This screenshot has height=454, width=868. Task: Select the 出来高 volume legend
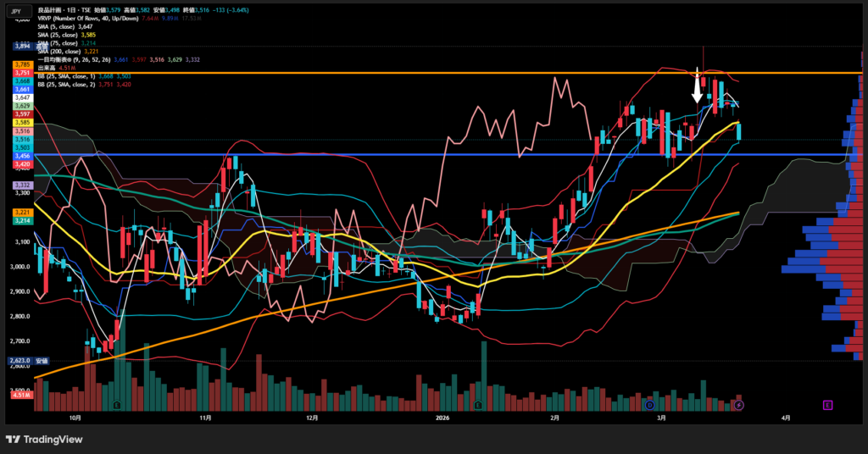click(47, 68)
